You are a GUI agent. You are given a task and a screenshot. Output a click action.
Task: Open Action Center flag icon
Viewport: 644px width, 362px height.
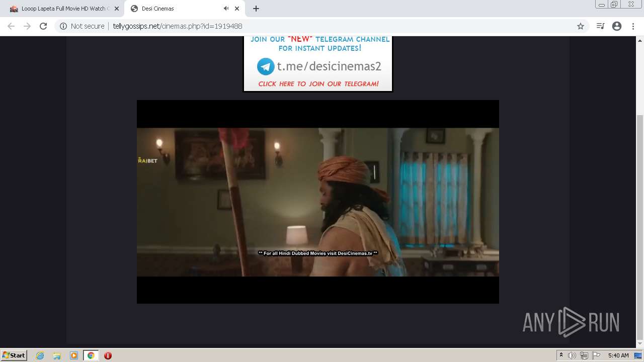tap(596, 355)
